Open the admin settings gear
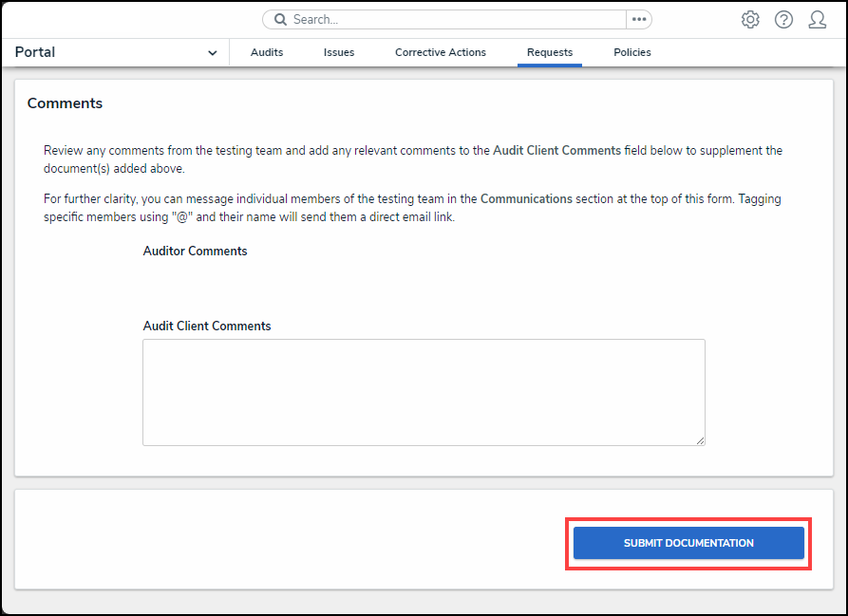Viewport: 848px width, 616px height. click(750, 20)
